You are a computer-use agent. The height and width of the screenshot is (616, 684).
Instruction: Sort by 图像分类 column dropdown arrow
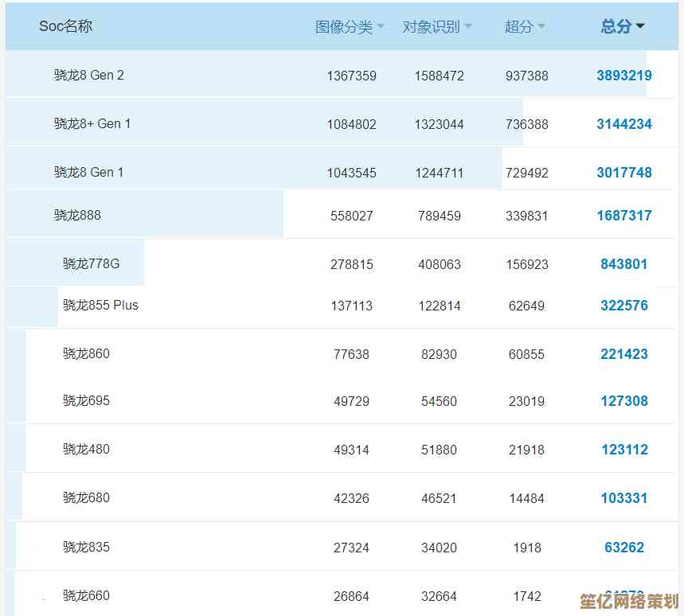tap(381, 27)
